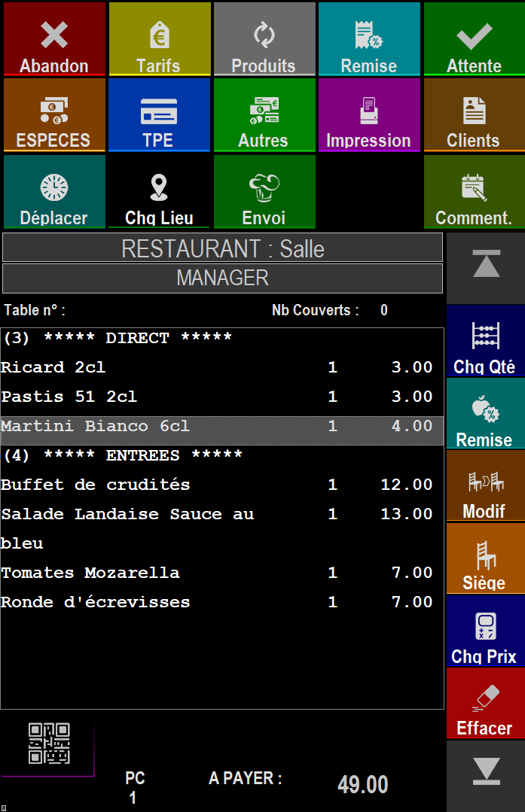Delete the selected line with Effacer
525x812 pixels.
coord(486,703)
